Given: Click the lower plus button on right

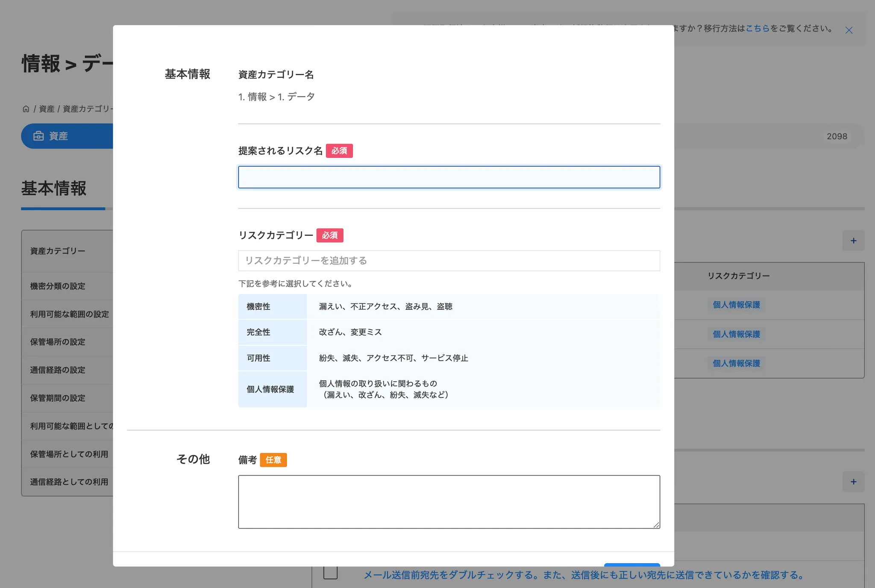Looking at the screenshot, I should pyautogui.click(x=853, y=482).
